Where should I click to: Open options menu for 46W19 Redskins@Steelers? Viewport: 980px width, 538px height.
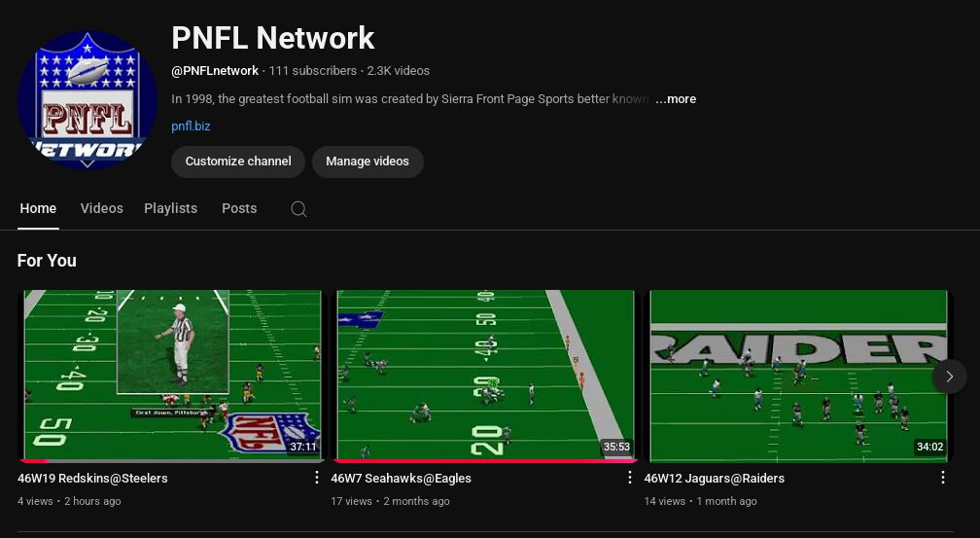point(317,478)
